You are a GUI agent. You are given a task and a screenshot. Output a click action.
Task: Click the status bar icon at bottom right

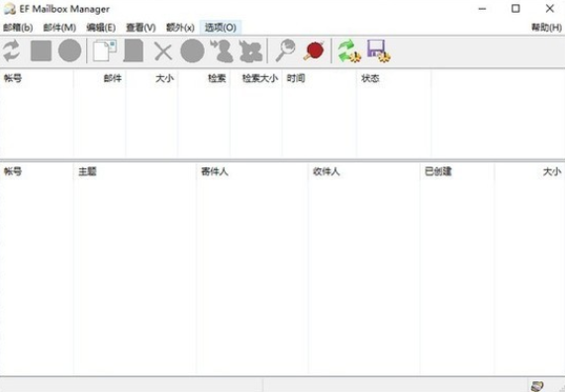(537, 386)
